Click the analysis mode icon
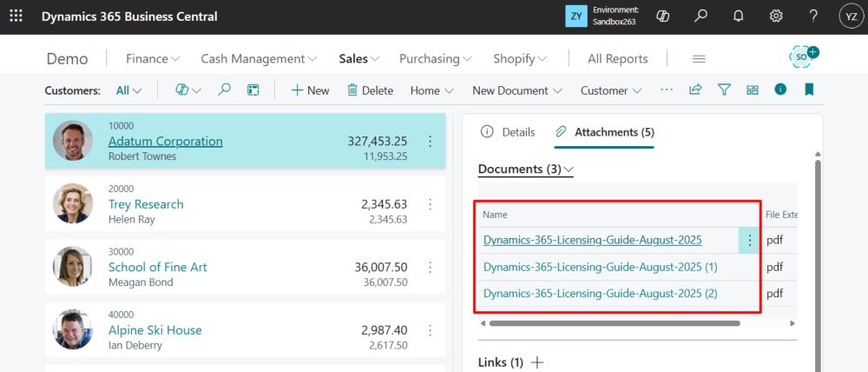Image resolution: width=868 pixels, height=372 pixels. pyautogui.click(x=253, y=90)
